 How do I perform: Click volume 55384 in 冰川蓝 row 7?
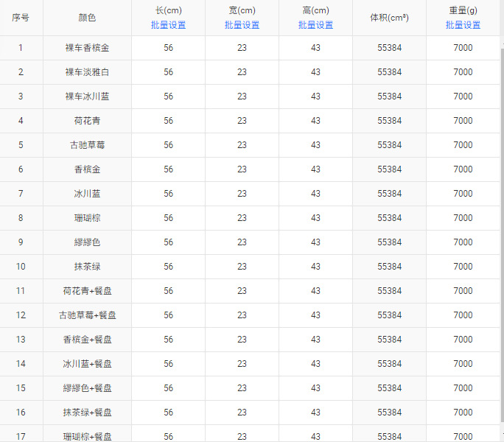tap(389, 194)
